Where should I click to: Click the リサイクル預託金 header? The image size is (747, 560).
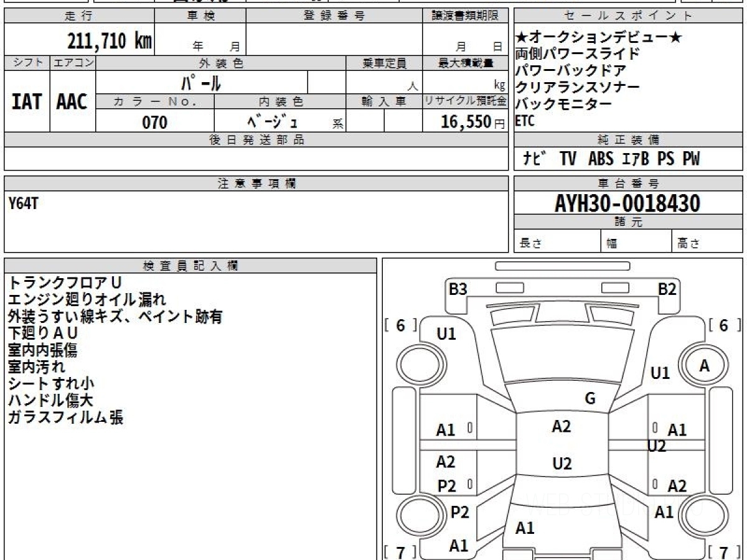[465, 101]
